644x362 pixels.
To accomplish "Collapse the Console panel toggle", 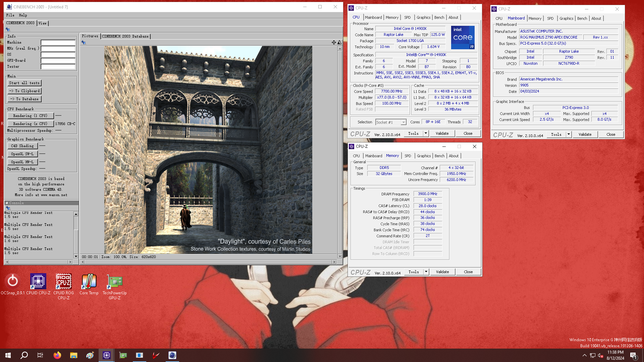I will pyautogui.click(x=7, y=203).
